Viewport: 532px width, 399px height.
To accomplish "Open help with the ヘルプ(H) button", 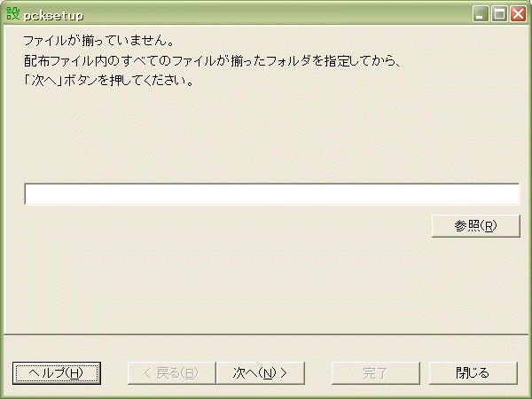I will pos(57,373).
